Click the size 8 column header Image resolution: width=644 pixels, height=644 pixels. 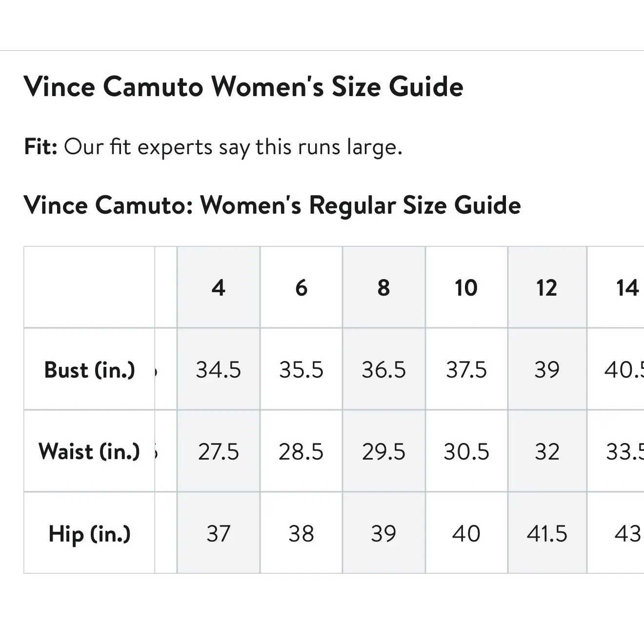[383, 288]
